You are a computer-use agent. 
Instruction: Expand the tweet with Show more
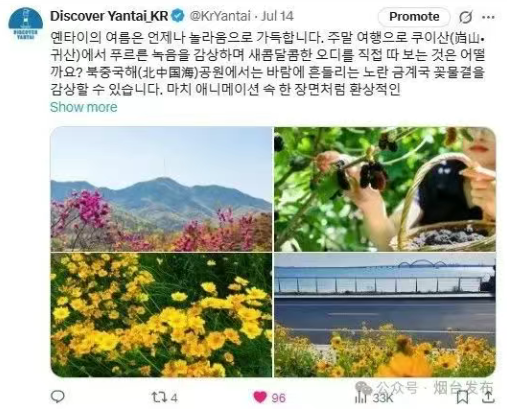click(84, 107)
